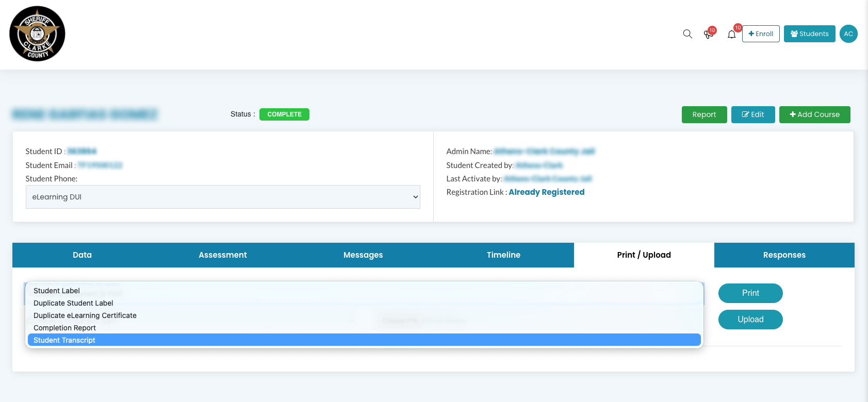The image size is (868, 402).
Task: Open the Students list button
Action: (x=809, y=34)
